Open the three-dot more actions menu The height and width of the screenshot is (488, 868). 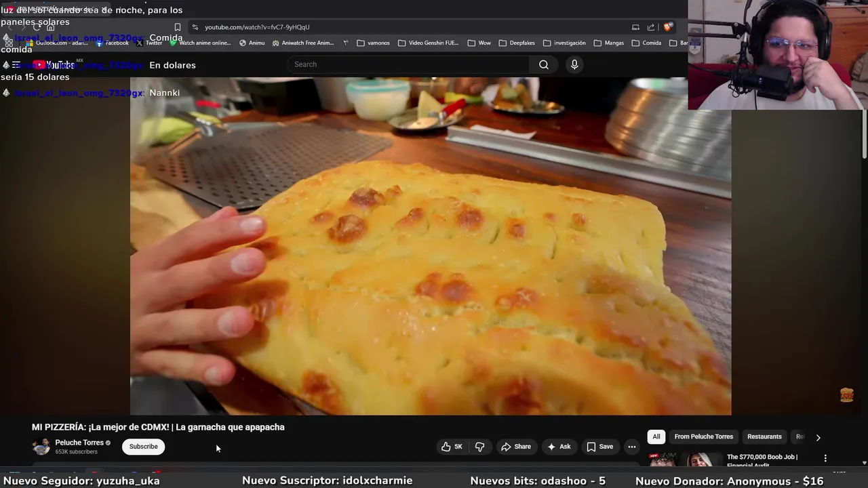pyautogui.click(x=632, y=447)
